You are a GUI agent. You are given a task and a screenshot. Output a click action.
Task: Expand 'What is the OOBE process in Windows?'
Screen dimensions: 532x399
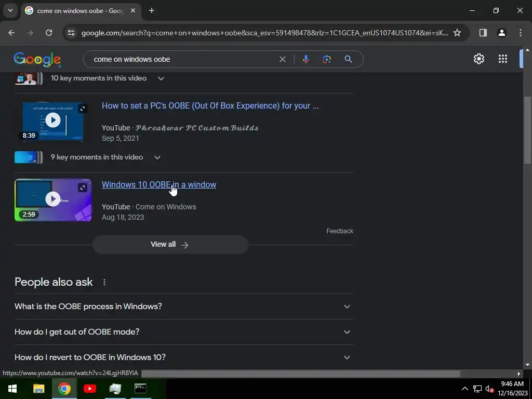click(x=183, y=307)
